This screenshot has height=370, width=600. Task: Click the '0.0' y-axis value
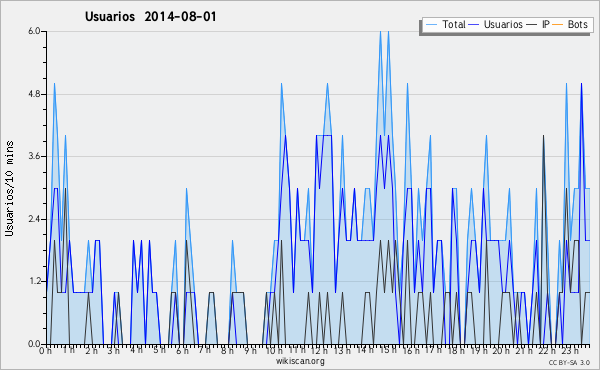[34, 344]
